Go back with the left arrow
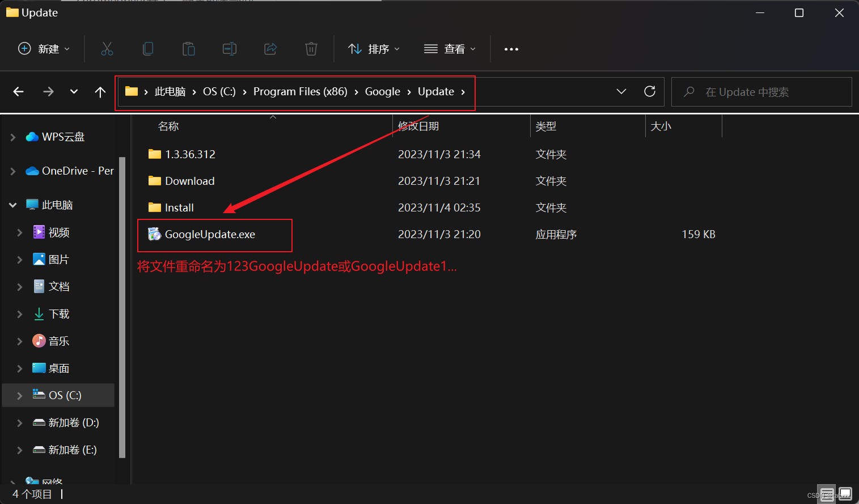The width and height of the screenshot is (859, 504). click(18, 91)
